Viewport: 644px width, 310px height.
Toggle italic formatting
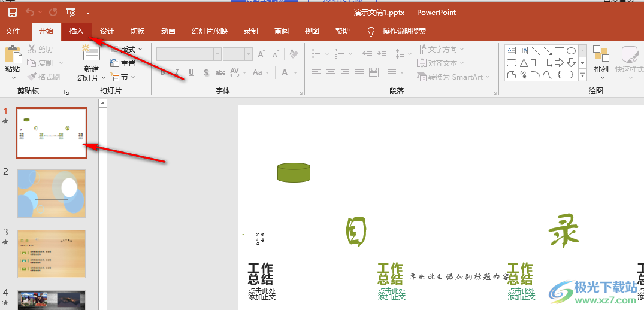coord(177,72)
